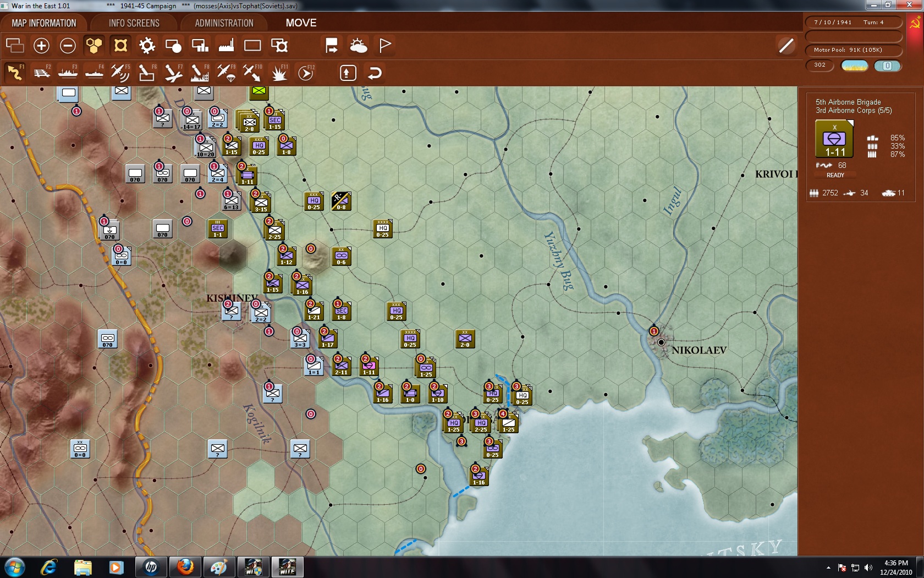Open the factory locations display icon
Viewport: 924px width, 578px height.
tap(226, 45)
